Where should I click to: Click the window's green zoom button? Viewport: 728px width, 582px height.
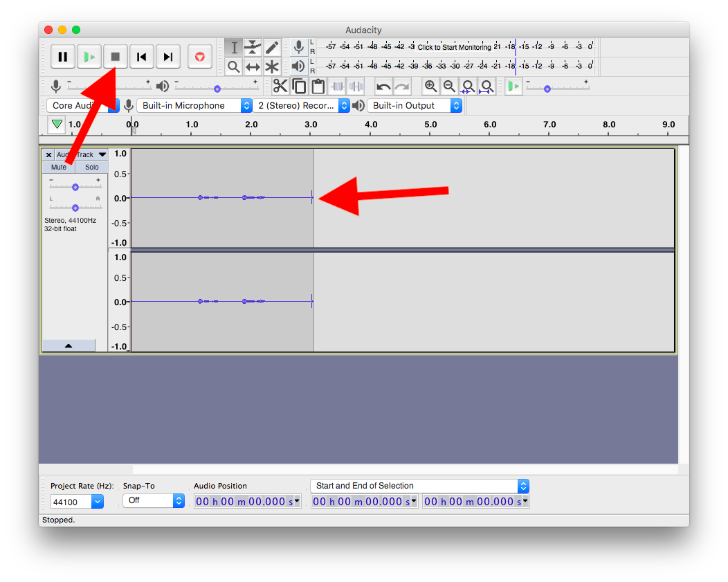coord(76,30)
